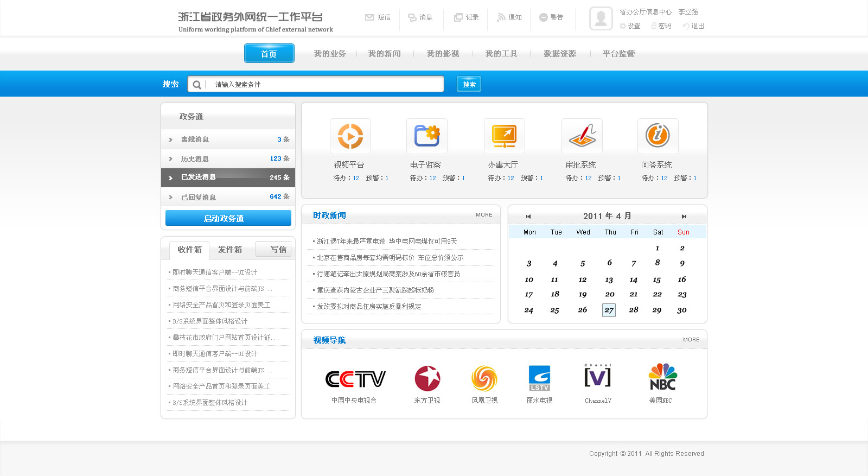Expand 离线消息 row with 3 条
The image size is (868, 476).
[228, 139]
